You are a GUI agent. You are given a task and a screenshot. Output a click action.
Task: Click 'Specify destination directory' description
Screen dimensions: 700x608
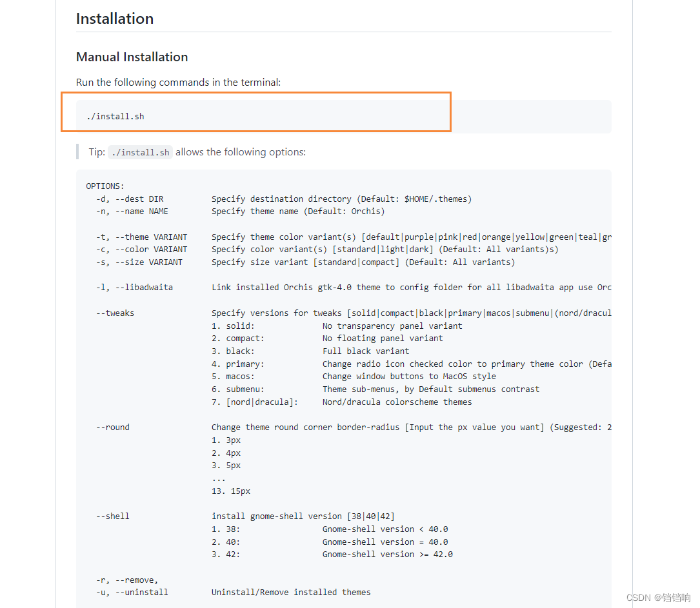click(341, 199)
